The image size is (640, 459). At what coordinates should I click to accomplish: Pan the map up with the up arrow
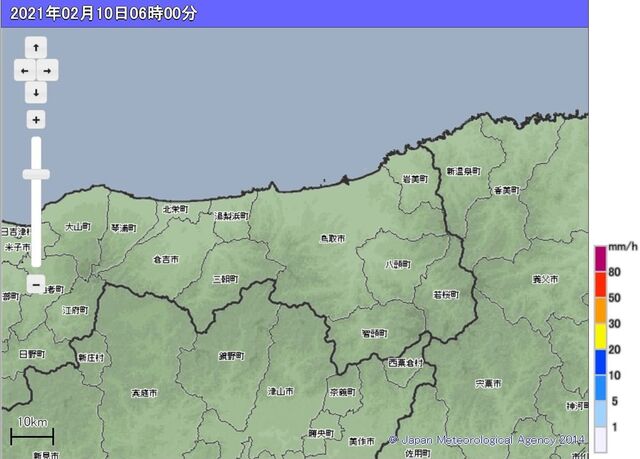coord(36,48)
